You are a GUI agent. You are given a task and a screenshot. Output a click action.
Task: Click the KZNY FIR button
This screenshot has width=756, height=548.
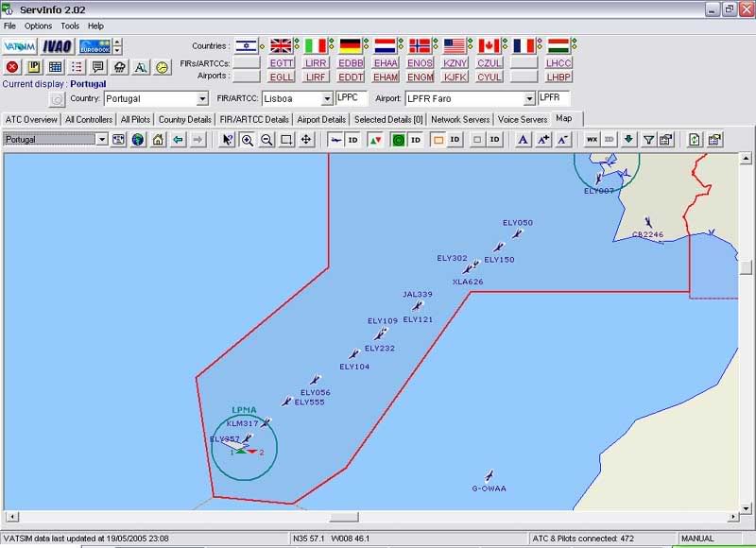point(455,63)
